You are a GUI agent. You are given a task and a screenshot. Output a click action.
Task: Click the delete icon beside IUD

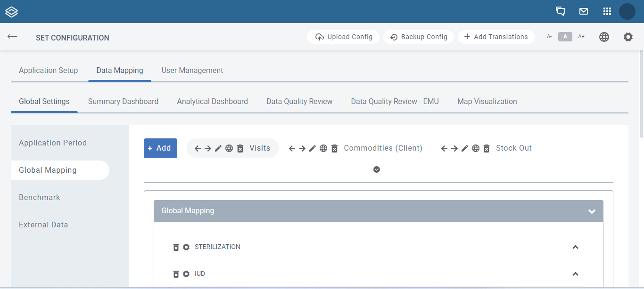coord(176,273)
